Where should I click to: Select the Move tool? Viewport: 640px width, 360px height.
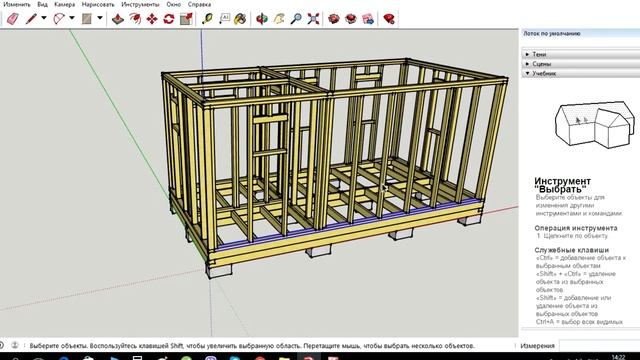click(152, 19)
